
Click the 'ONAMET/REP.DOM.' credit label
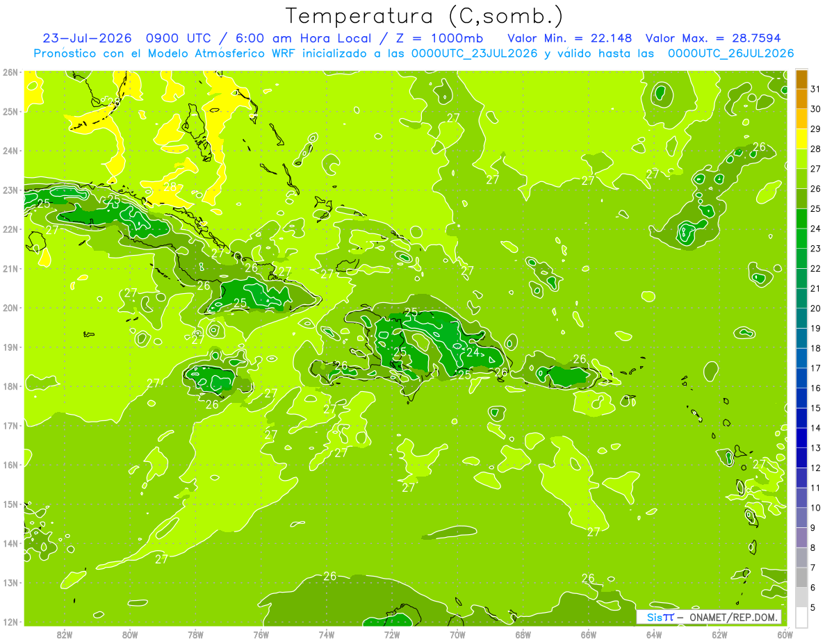click(733, 617)
